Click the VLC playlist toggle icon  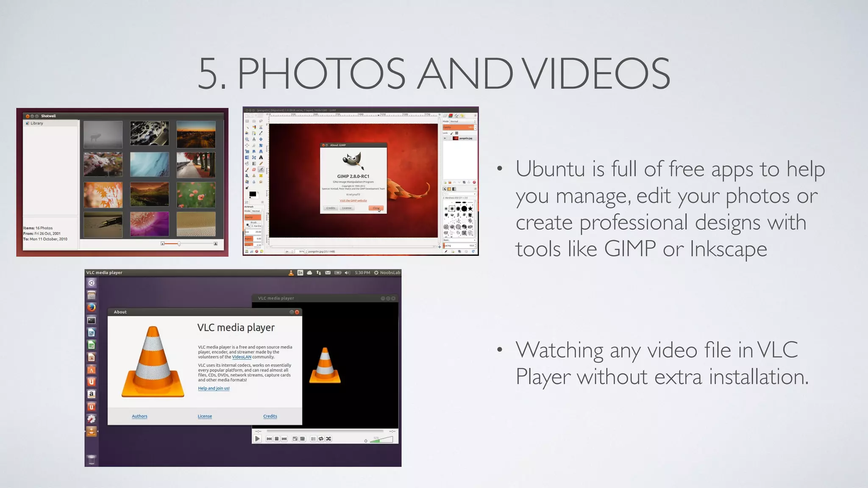[x=313, y=439]
